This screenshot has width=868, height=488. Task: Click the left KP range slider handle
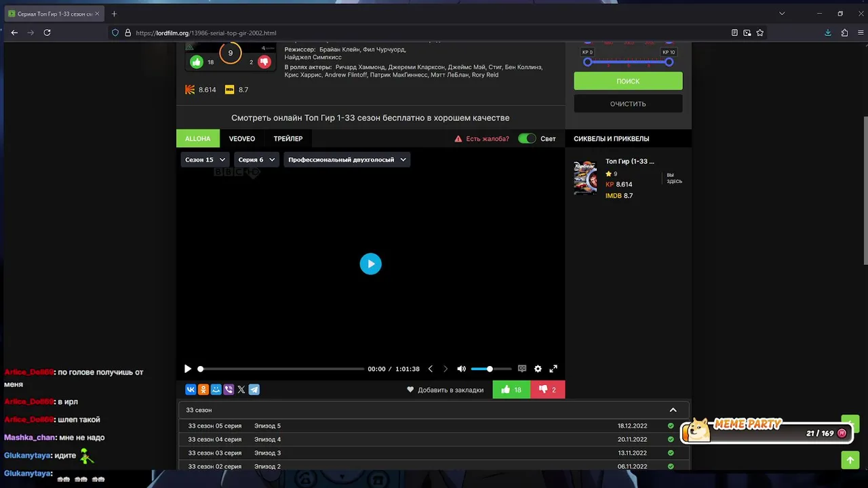(588, 62)
